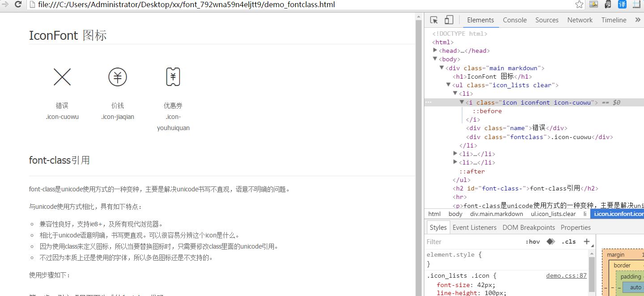Viewport: 644px width, 296px height.
Task: Activate the inspect element picker icon
Action: click(434, 20)
